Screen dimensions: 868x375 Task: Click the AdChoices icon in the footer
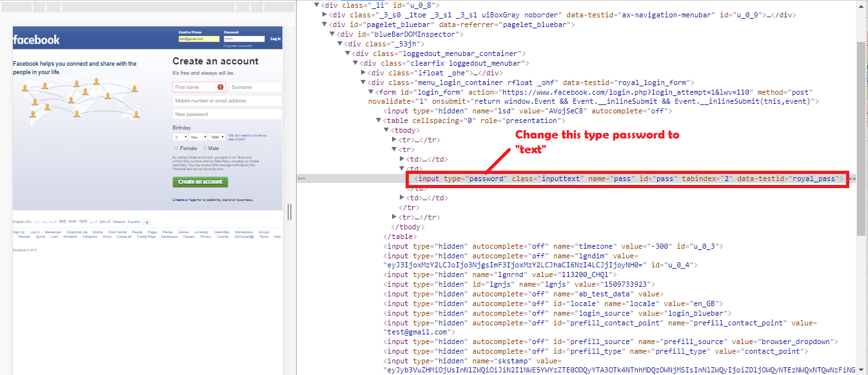click(x=252, y=236)
